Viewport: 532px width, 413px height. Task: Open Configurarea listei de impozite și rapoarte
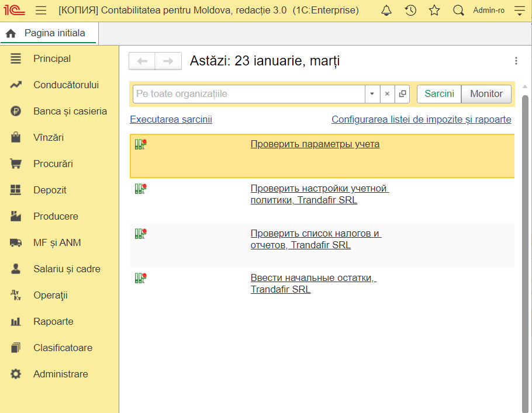coord(421,119)
